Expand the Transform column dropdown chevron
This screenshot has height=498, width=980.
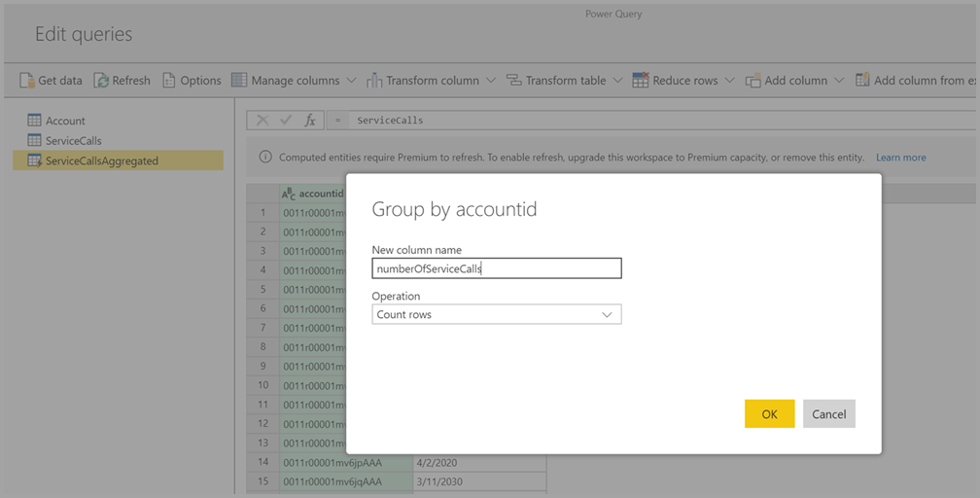(491, 81)
